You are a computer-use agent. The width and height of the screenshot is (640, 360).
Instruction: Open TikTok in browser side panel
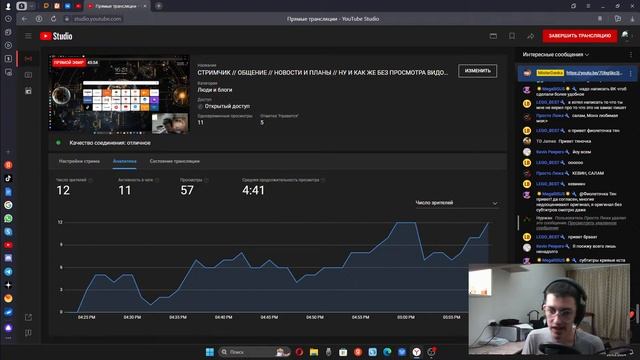(x=8, y=178)
